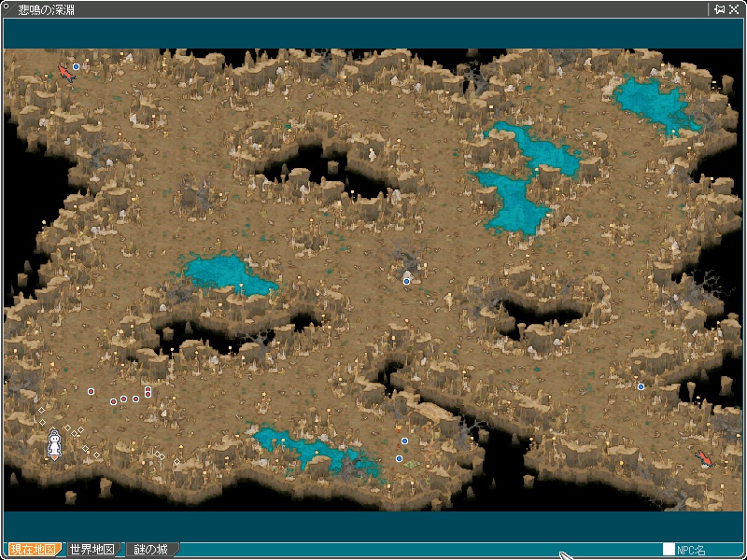The image size is (747, 560).
Task: Click the upper blue dot near bottom pond
Action: [405, 441]
